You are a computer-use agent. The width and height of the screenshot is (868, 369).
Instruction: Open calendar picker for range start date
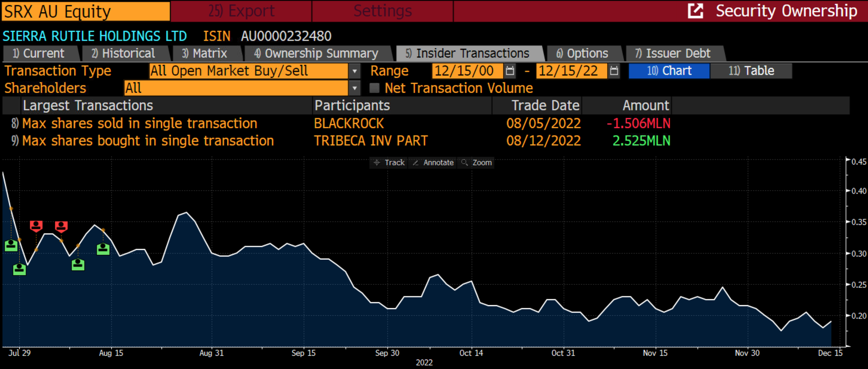tap(510, 71)
